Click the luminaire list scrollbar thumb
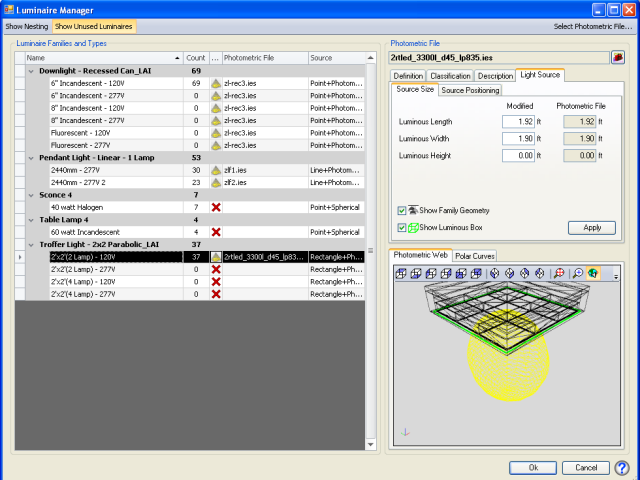 [371, 251]
